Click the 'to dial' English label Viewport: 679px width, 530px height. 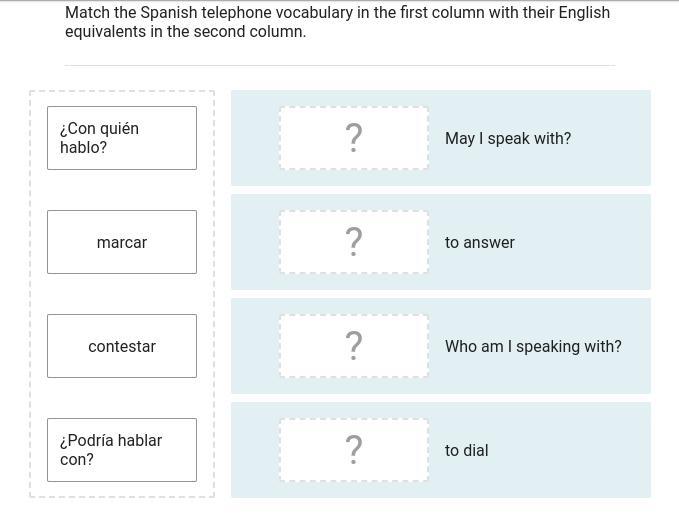coord(467,450)
